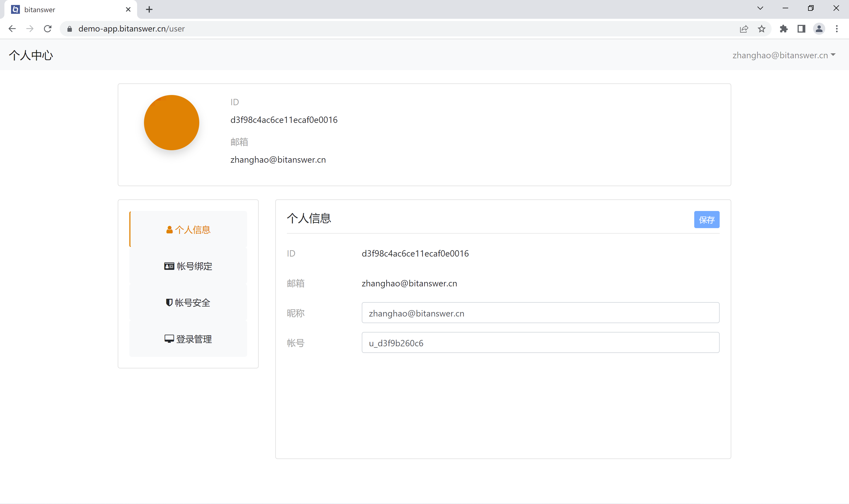Click the site lock icon in address bar

pyautogui.click(x=70, y=29)
